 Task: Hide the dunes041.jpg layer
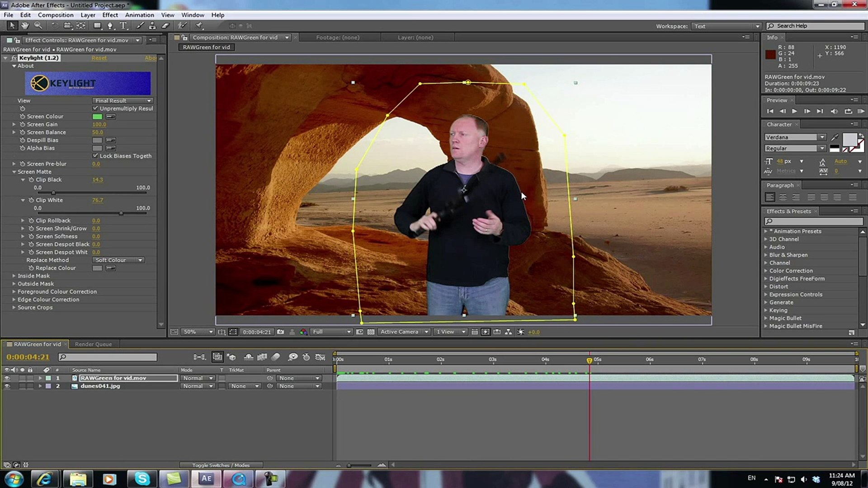(x=7, y=386)
